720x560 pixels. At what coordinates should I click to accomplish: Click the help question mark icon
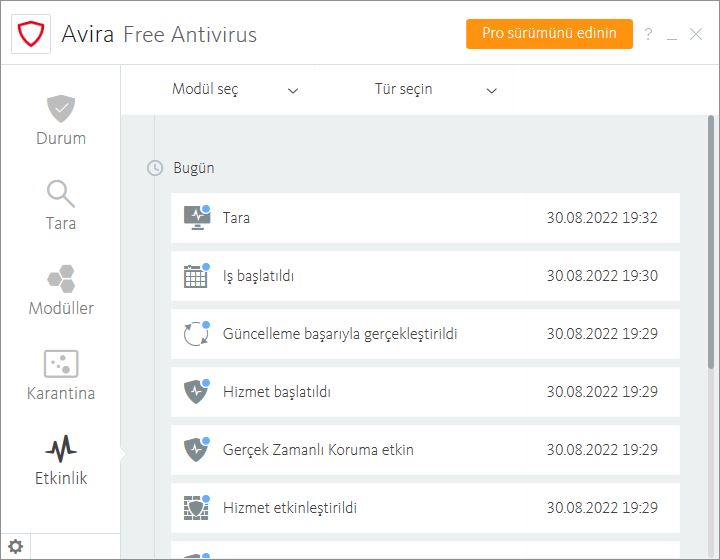648,34
